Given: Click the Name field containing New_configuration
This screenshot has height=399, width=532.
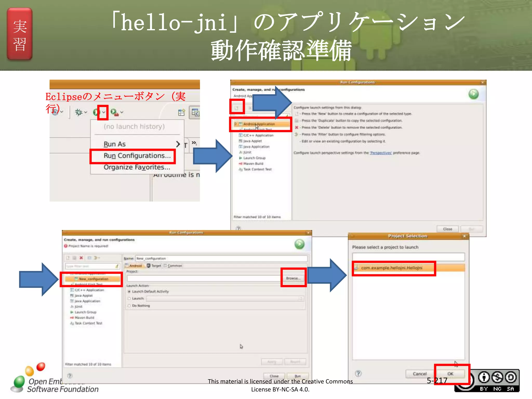Looking at the screenshot, I should 221,258.
